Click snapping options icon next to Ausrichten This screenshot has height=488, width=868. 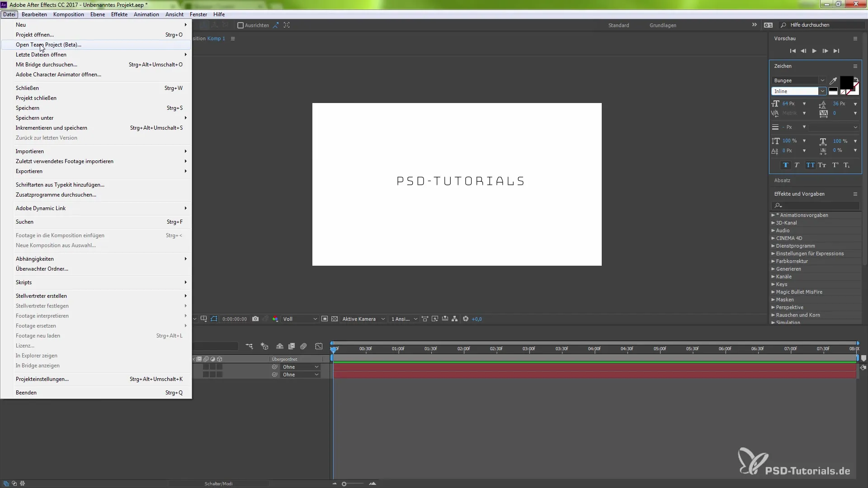[275, 25]
